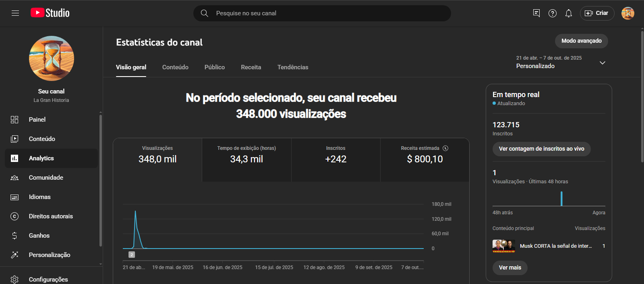The width and height of the screenshot is (644, 284).
Task: Switch to the Público tab
Action: [215, 67]
